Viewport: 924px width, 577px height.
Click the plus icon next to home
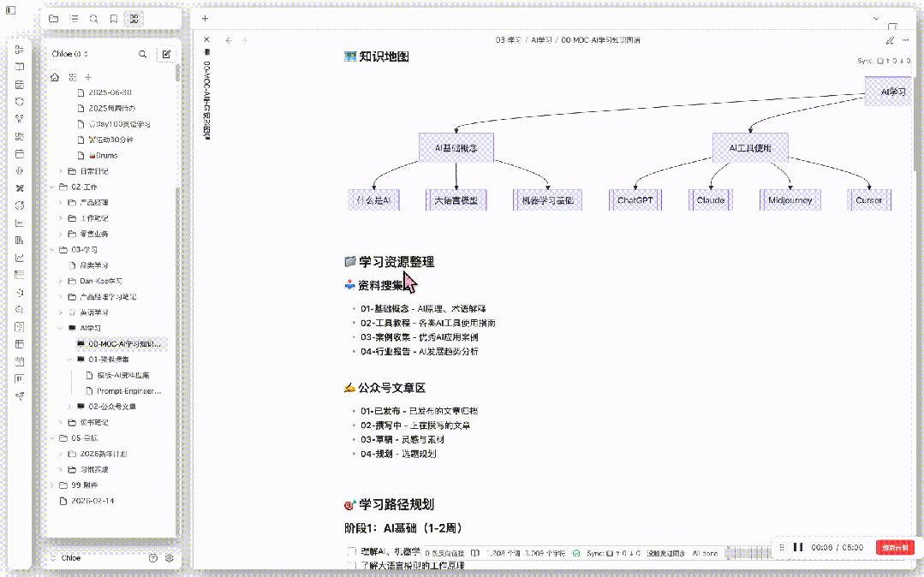(88, 77)
